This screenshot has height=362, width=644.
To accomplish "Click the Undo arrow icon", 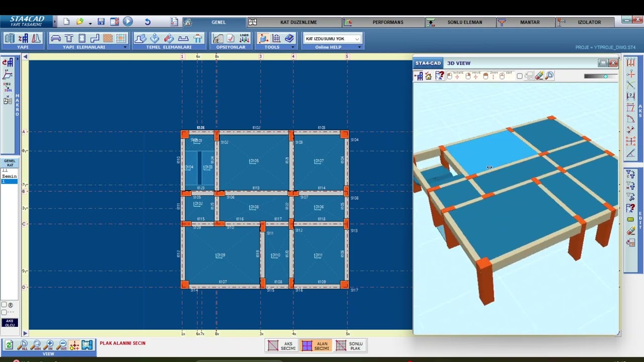I will [147, 22].
